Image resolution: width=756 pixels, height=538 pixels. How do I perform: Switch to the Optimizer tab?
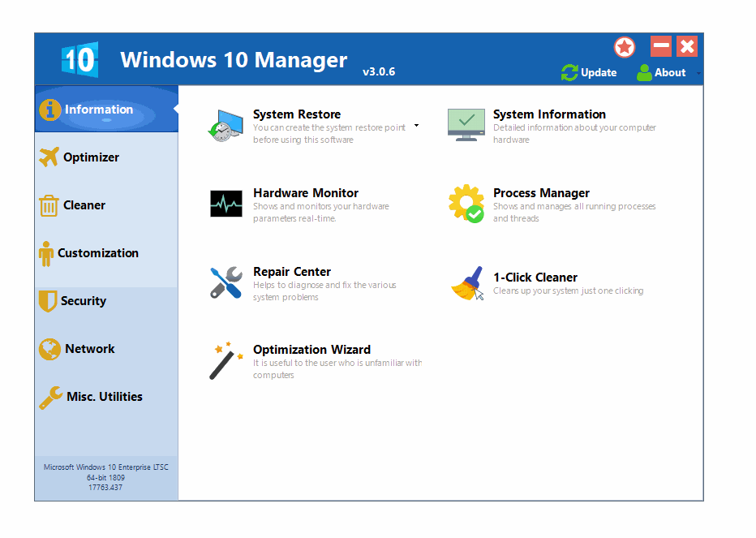106,157
